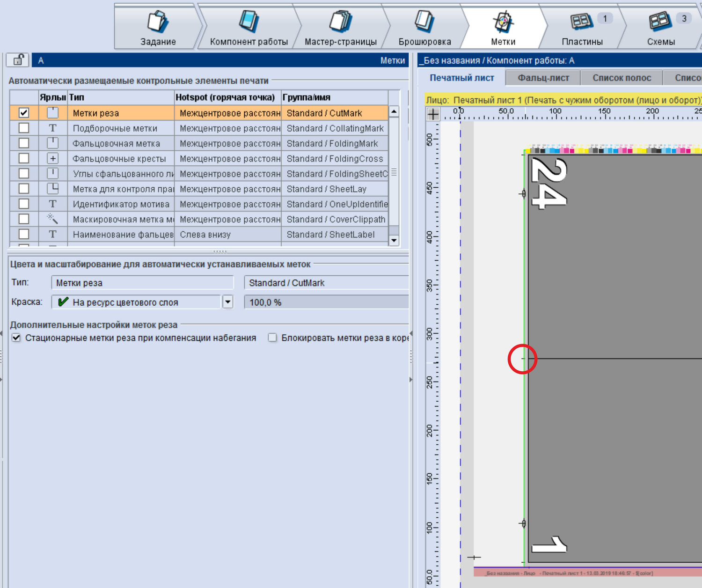The width and height of the screenshot is (702, 588).
Task: Enable checkbox for Standard / CoverClippath row
Action: coord(24,219)
